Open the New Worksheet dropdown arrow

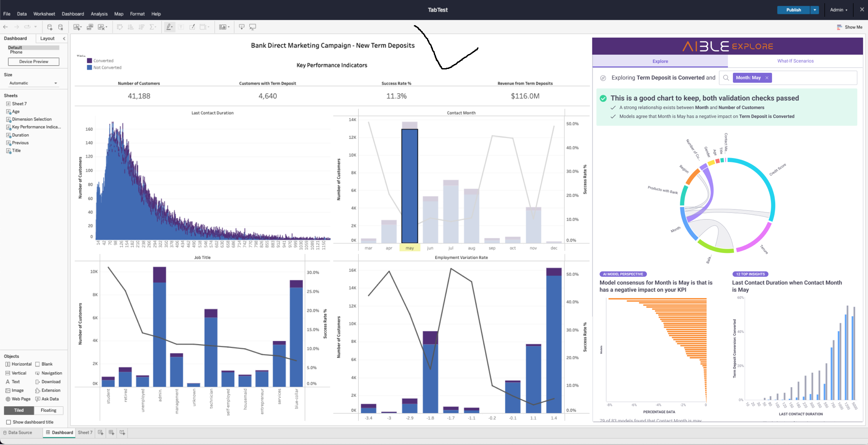click(x=81, y=27)
